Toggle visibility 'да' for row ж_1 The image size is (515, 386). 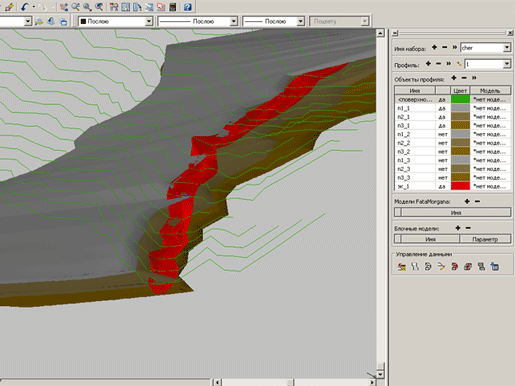tap(443, 186)
